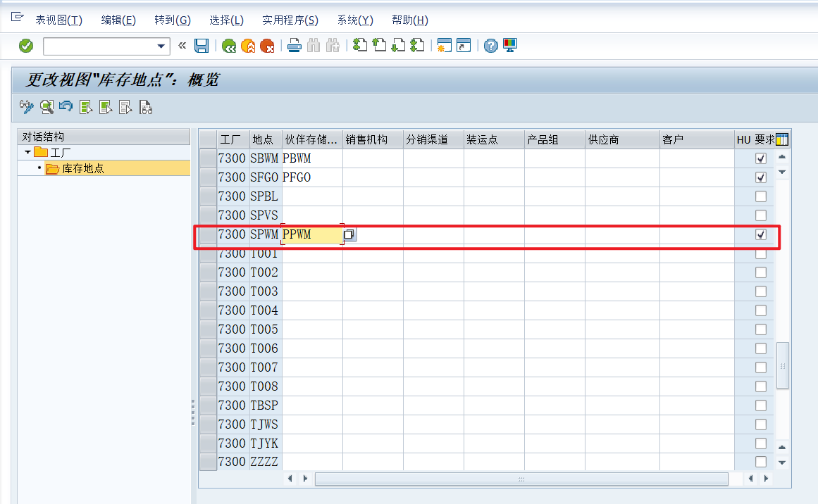Viewport: 818px width, 504px height.
Task: Click the create shortcut icon
Action: click(464, 45)
